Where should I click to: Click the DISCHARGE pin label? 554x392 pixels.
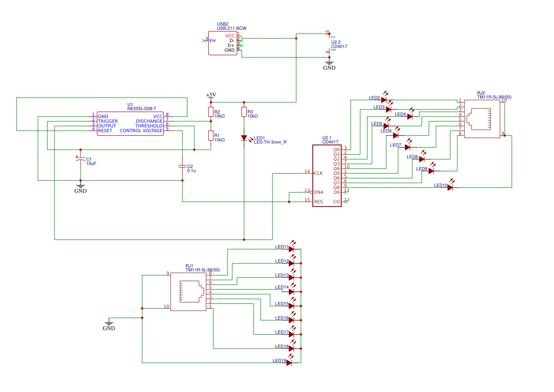pyautogui.click(x=149, y=121)
